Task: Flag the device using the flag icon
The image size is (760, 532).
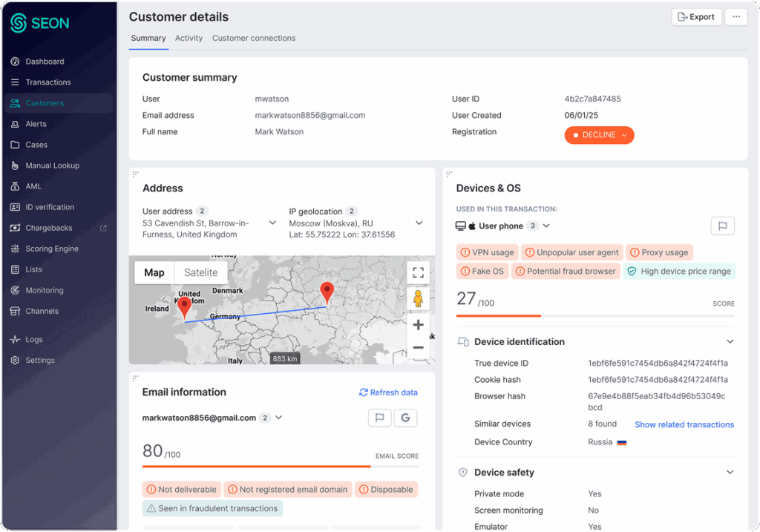Action: tap(722, 226)
